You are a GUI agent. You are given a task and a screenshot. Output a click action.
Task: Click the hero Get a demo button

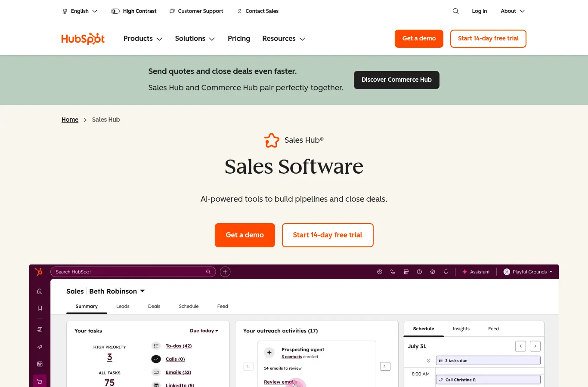[x=245, y=235]
